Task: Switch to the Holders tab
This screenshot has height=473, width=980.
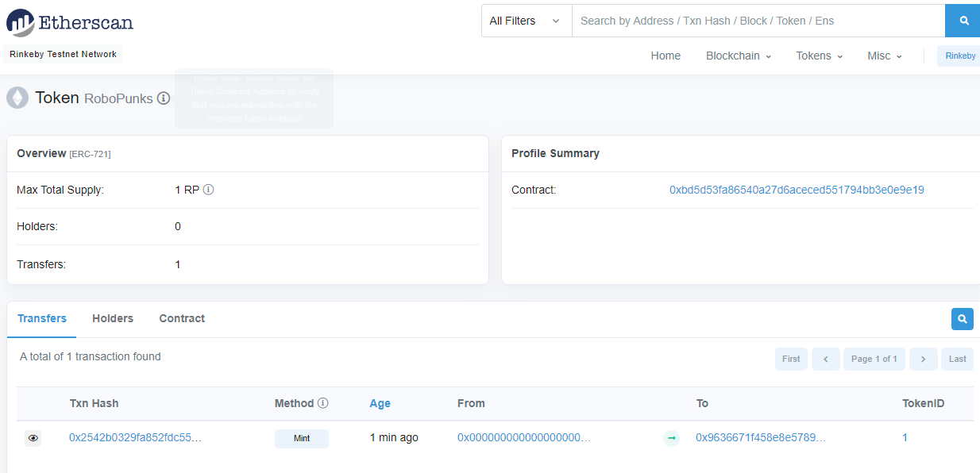Action: pos(112,318)
